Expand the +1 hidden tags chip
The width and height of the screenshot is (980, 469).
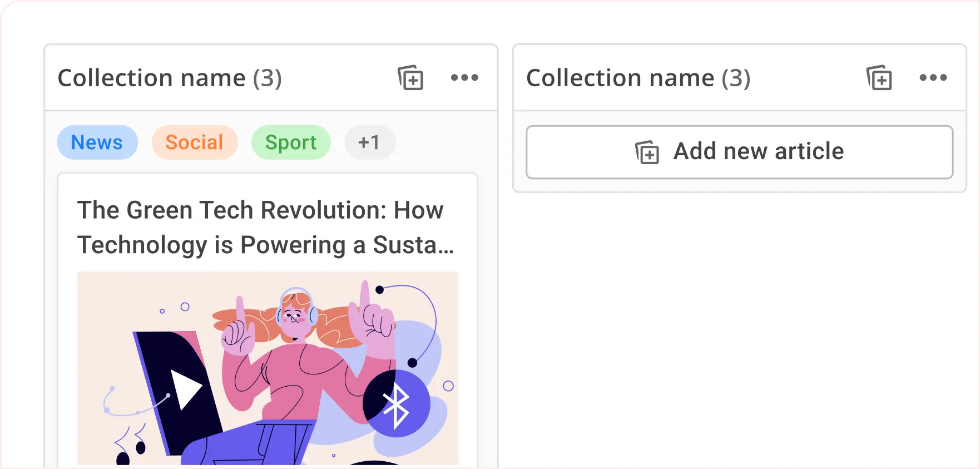pyautogui.click(x=370, y=142)
